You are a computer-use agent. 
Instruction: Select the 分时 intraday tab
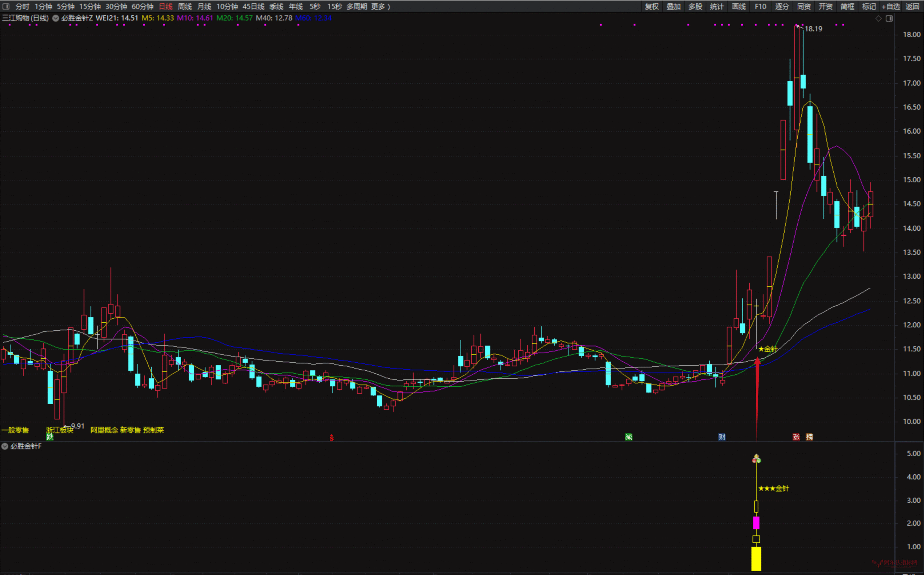point(22,6)
